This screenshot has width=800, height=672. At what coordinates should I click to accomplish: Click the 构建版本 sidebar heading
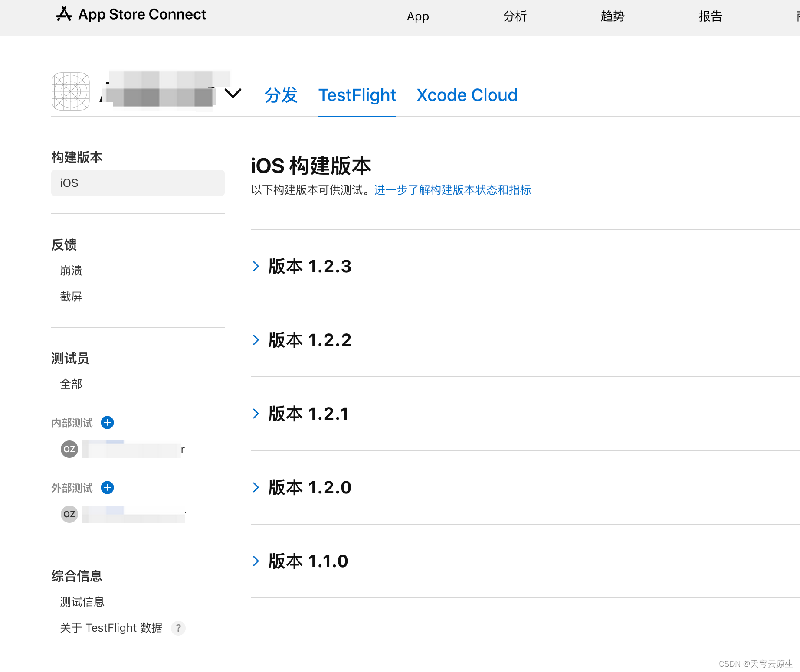(x=77, y=157)
